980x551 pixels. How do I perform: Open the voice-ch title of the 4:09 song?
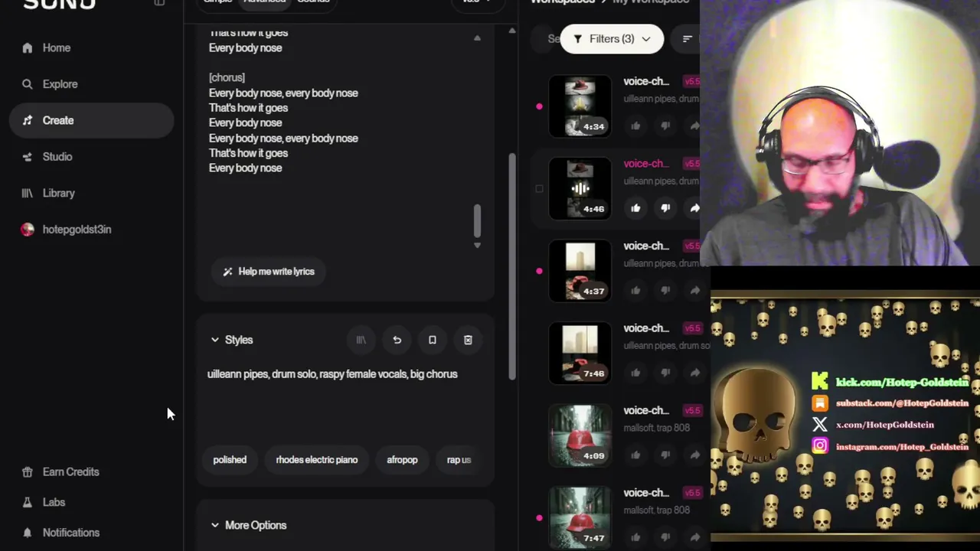coord(646,410)
